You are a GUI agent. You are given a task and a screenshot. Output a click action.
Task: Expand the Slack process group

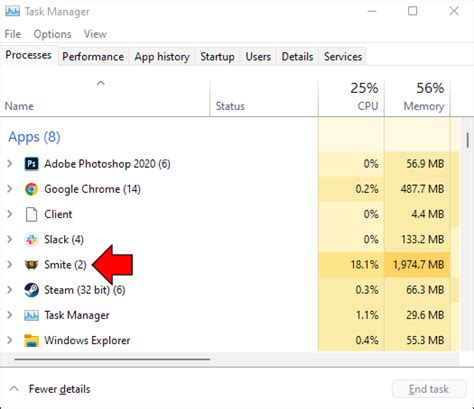[x=10, y=239]
